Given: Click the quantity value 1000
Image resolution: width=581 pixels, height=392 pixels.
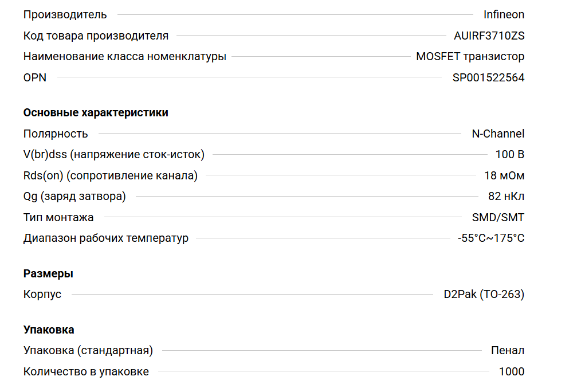Looking at the screenshot, I should tap(511, 372).
